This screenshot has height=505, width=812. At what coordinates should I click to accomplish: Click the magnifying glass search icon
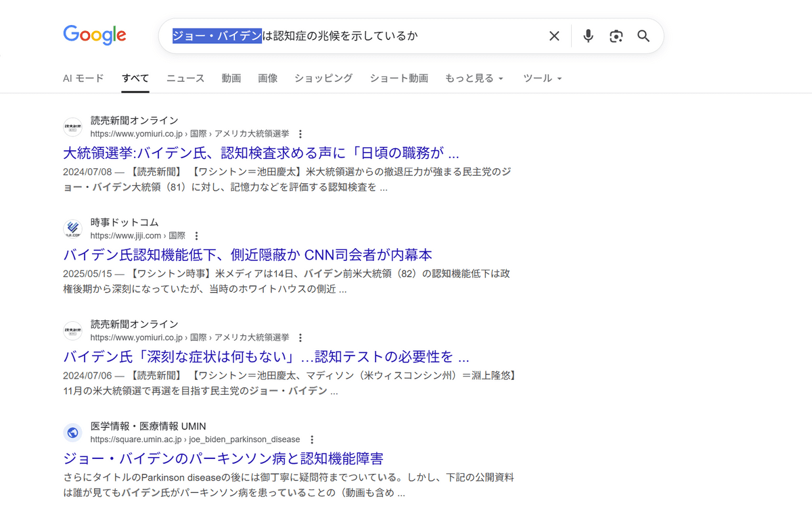tap(644, 36)
